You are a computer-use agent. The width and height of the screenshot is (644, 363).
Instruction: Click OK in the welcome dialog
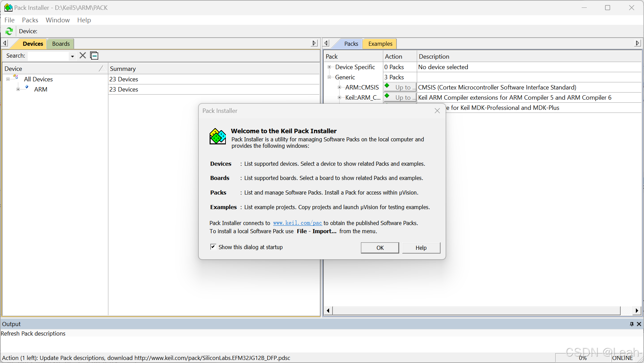[x=380, y=248]
